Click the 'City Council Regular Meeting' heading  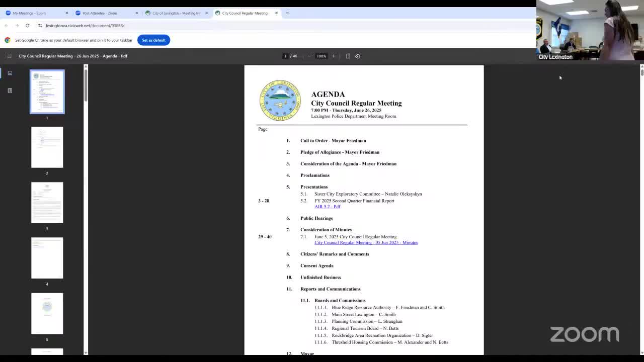tap(356, 103)
